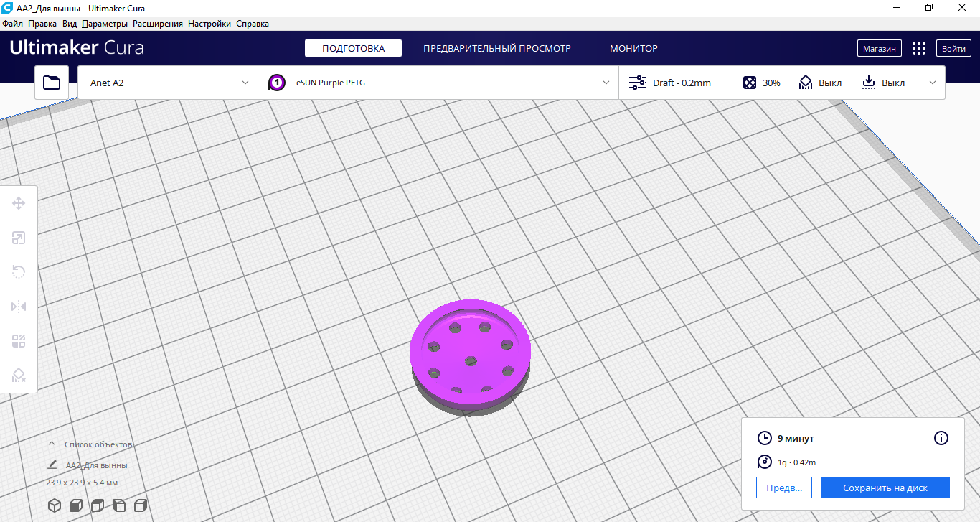Viewport: 980px width, 522px height.
Task: Open the Расширения menu
Action: pos(158,24)
